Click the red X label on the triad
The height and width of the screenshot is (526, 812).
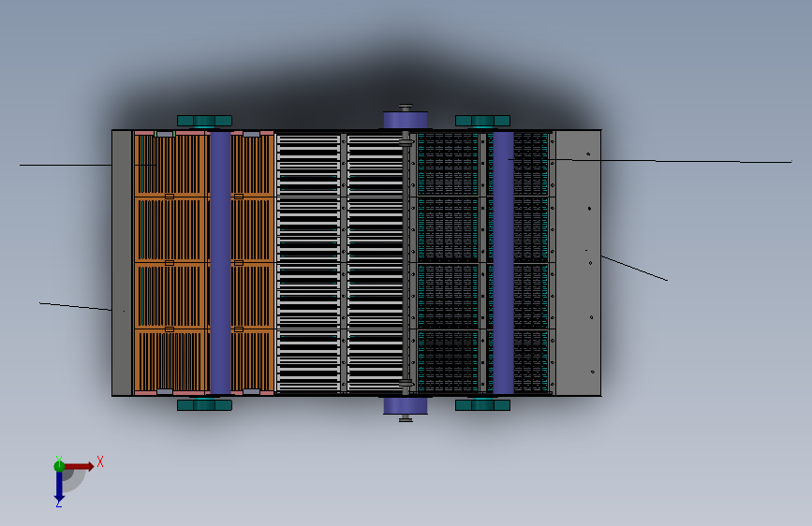point(100,461)
